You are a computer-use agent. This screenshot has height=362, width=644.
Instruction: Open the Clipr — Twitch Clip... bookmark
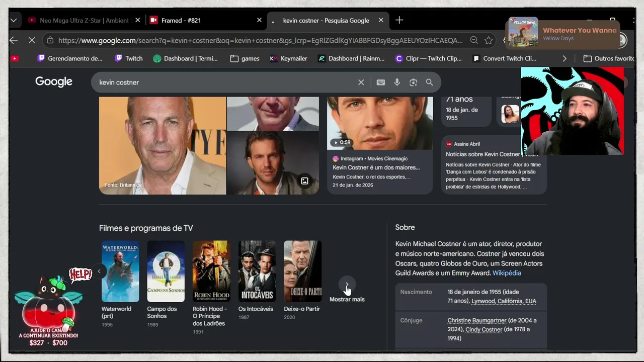(x=428, y=58)
